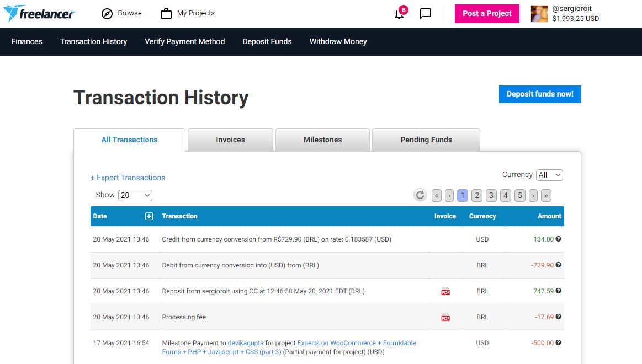The height and width of the screenshot is (364, 642).
Task: Open the notifications bell icon
Action: tap(399, 14)
